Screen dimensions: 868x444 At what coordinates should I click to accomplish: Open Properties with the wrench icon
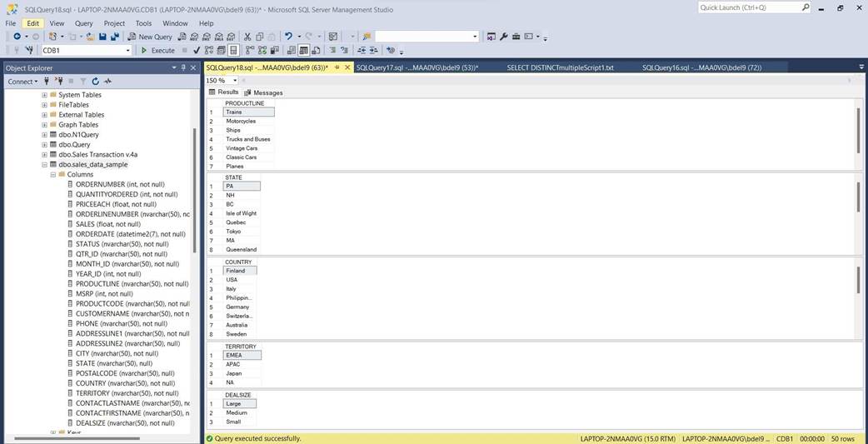(x=504, y=37)
